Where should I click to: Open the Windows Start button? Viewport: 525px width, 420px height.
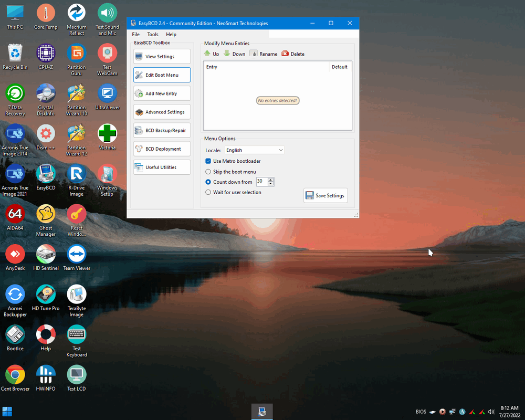click(7, 412)
